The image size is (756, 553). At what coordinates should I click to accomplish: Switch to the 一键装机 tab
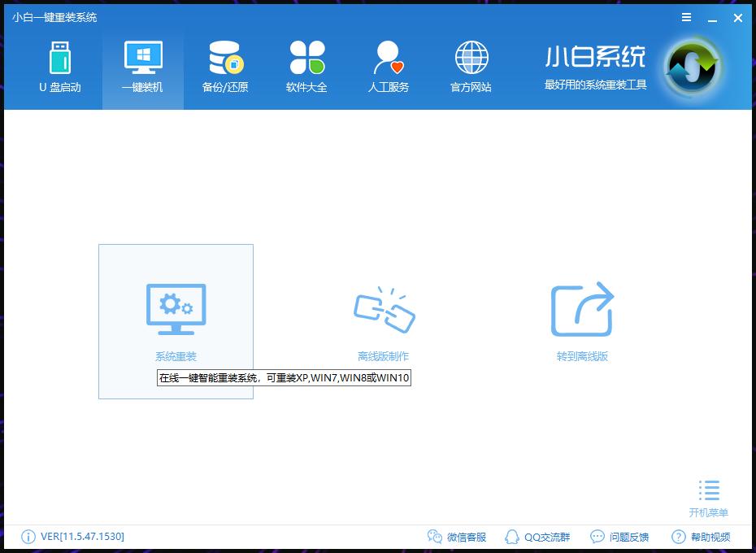tap(142, 67)
